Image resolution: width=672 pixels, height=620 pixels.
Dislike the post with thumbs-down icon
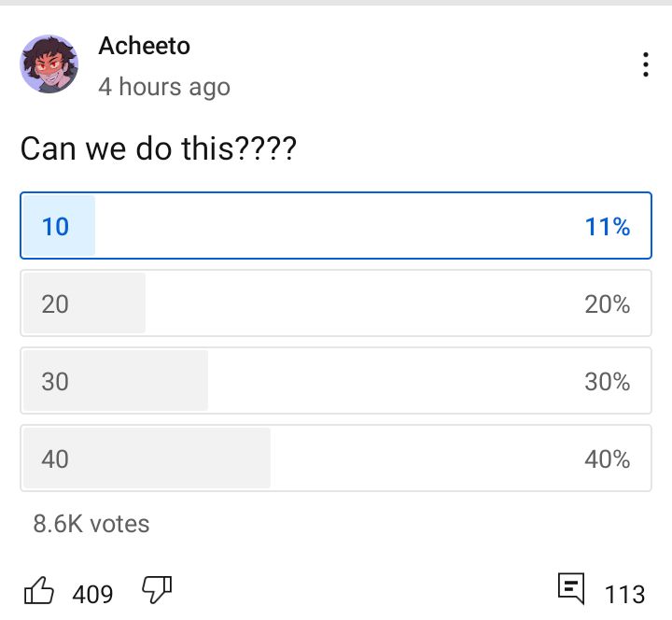click(157, 590)
